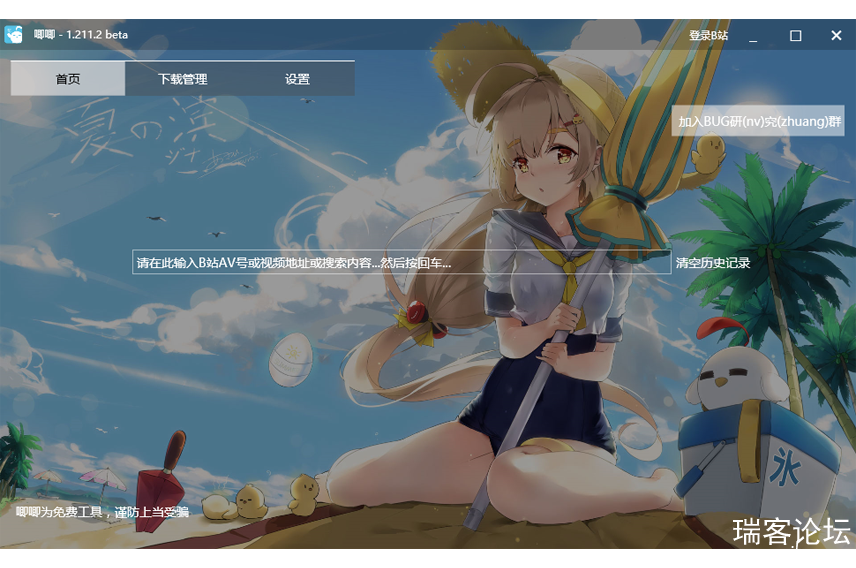Switch to 下载管理 tab
The width and height of the screenshot is (856, 568).
pos(182,79)
